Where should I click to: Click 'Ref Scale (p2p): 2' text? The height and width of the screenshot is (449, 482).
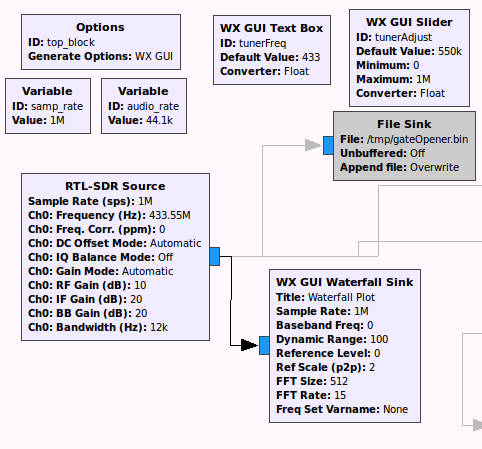click(326, 367)
